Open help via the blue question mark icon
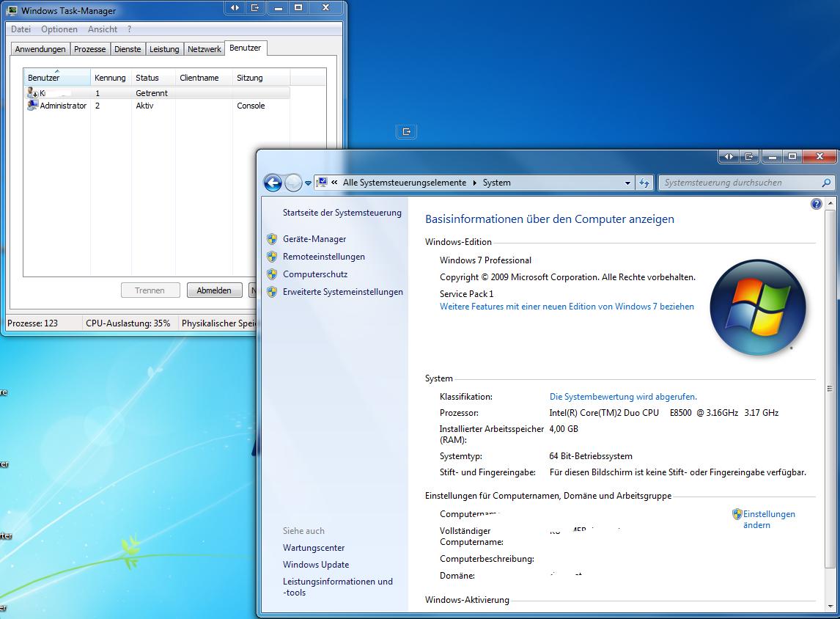 [x=816, y=205]
